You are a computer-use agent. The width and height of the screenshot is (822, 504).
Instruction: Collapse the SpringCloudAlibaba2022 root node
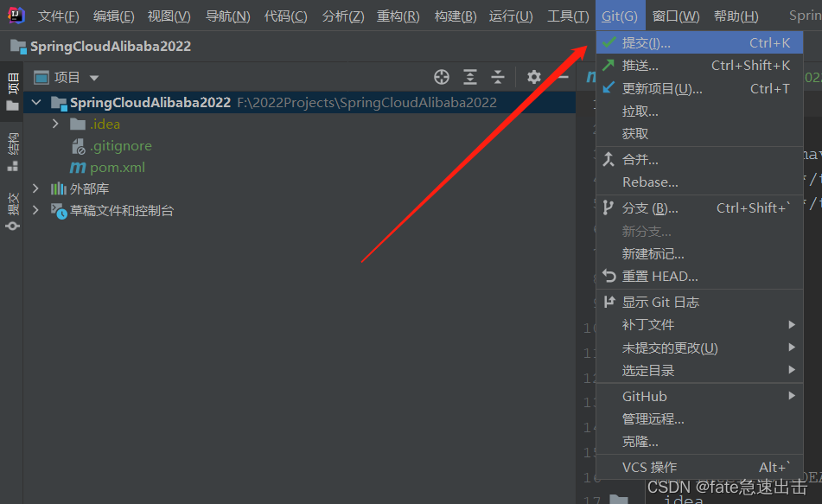pyautogui.click(x=36, y=102)
